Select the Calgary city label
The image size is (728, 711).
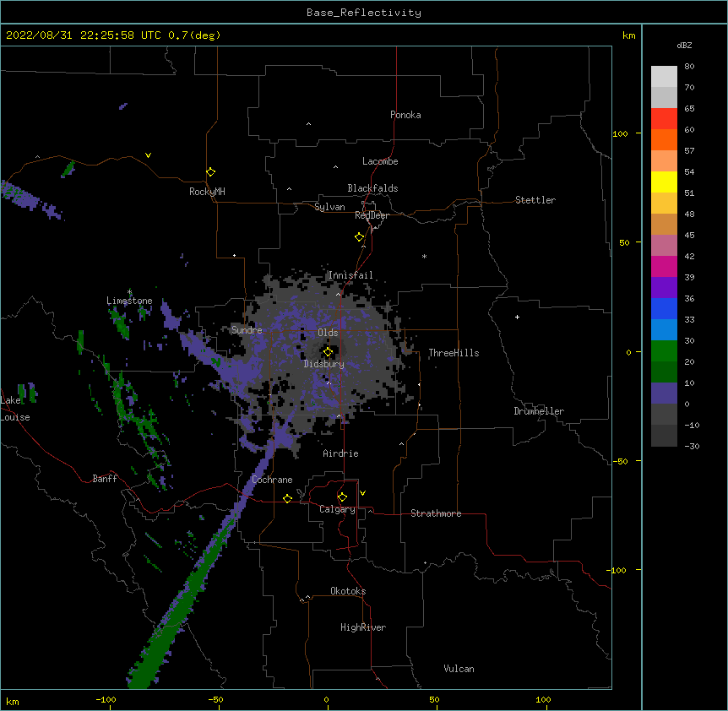[x=337, y=509]
